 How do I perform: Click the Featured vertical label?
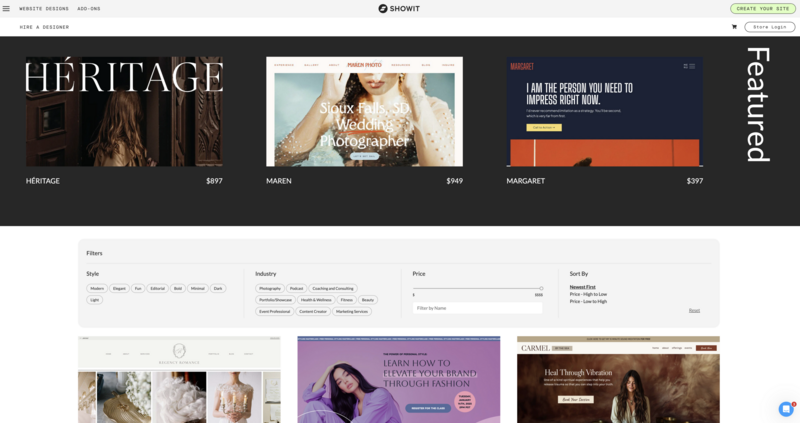[758, 105]
